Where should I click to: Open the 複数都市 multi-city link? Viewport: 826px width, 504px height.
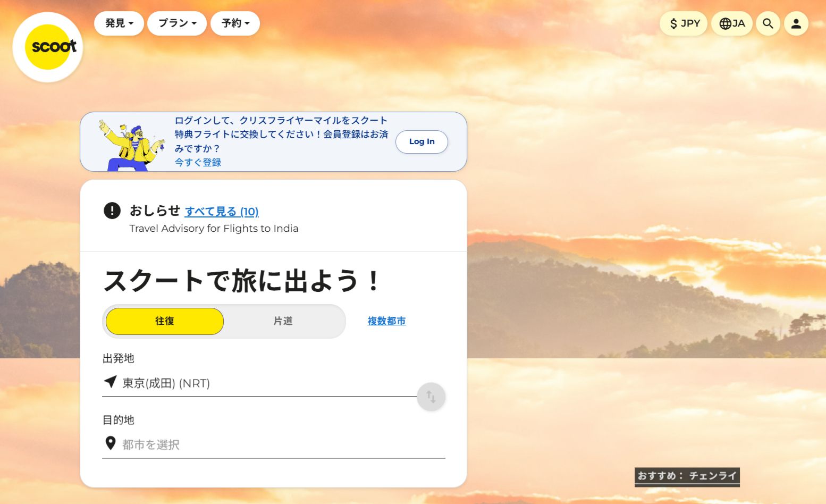pos(386,321)
